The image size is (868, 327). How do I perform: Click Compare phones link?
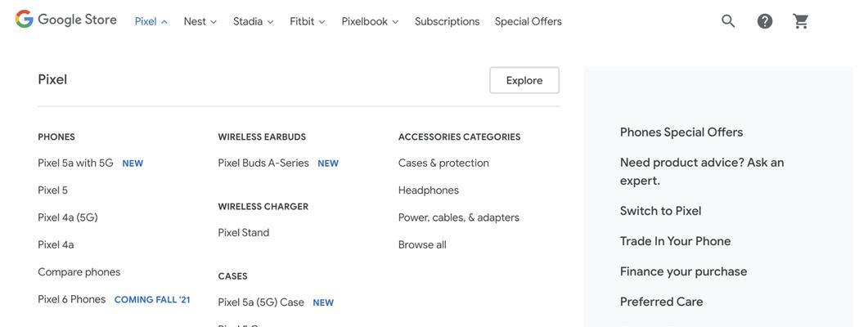pyautogui.click(x=79, y=271)
